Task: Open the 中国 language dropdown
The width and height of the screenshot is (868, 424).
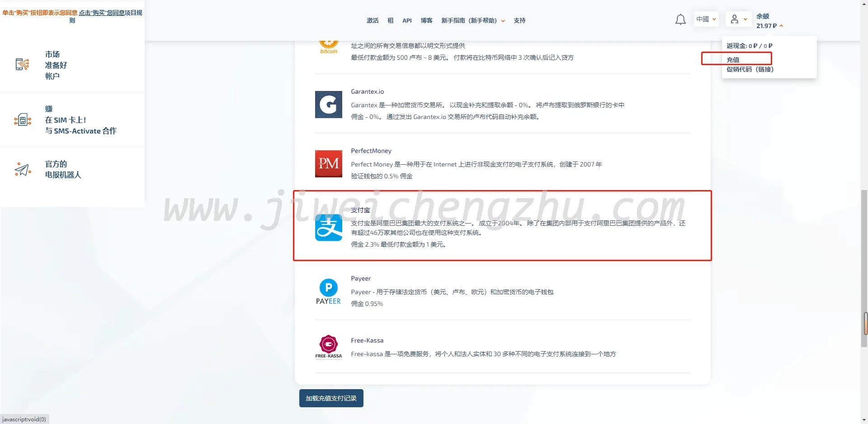Action: 706,19
